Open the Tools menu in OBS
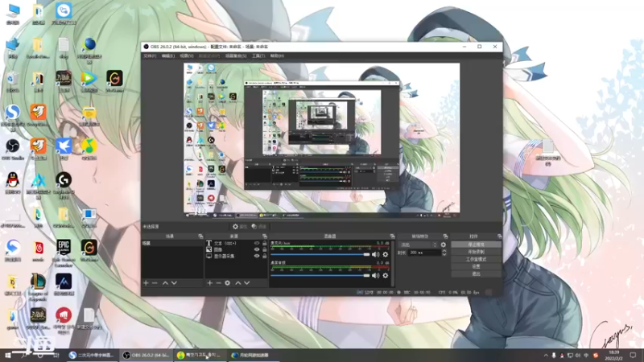Viewport: 644px width, 362px height. (x=258, y=56)
